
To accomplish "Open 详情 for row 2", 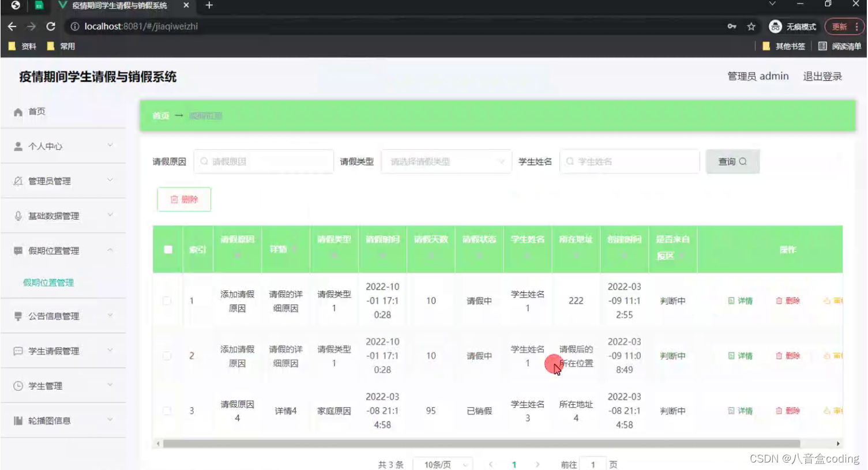I will (741, 356).
